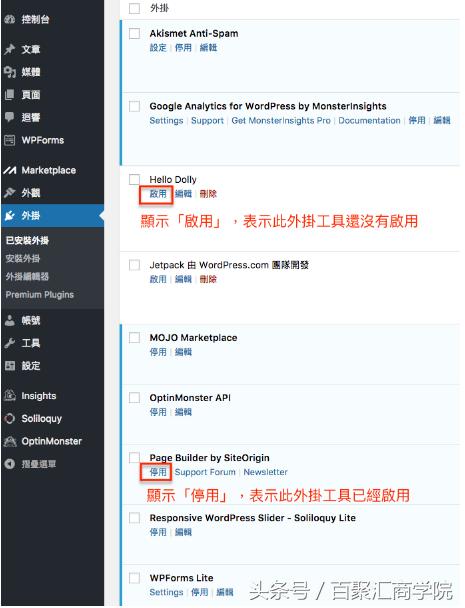The height and width of the screenshot is (608, 465).
Task: Click the 控制台 dashboard icon in sidebar
Action: (x=10, y=19)
